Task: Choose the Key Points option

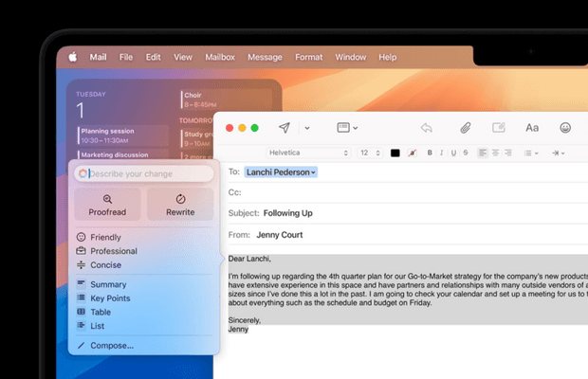Action: [x=103, y=298]
